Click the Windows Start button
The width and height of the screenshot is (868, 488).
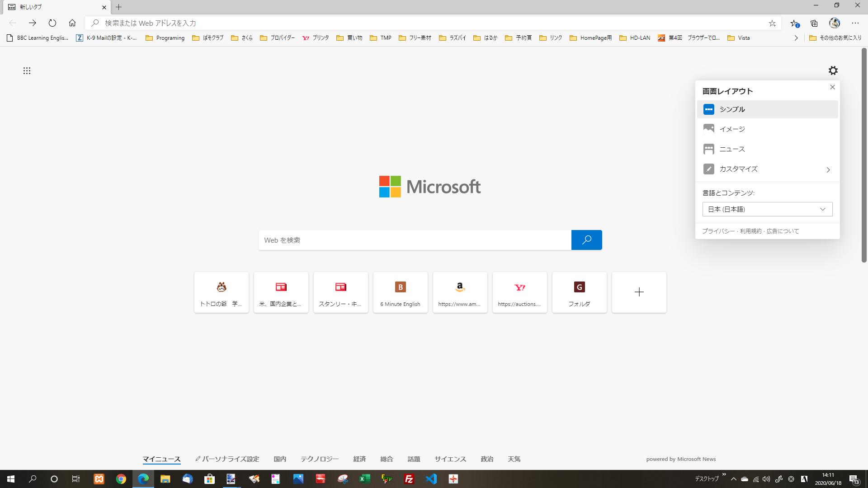[11, 479]
